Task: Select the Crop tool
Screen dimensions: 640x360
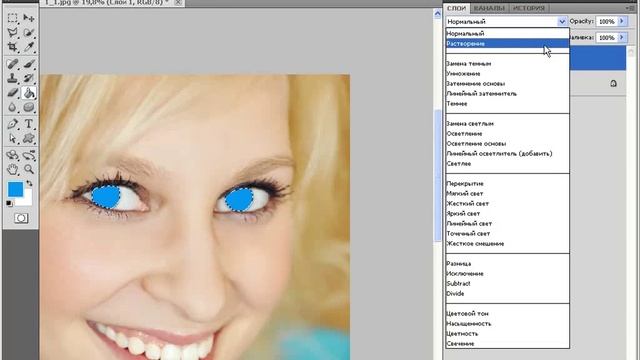Action: click(x=12, y=47)
